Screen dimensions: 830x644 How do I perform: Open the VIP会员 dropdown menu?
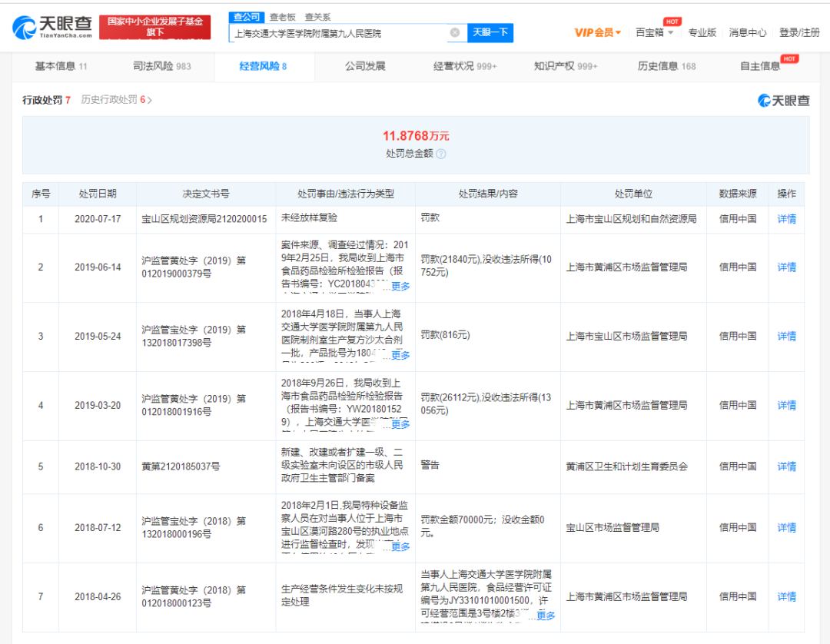[x=598, y=33]
